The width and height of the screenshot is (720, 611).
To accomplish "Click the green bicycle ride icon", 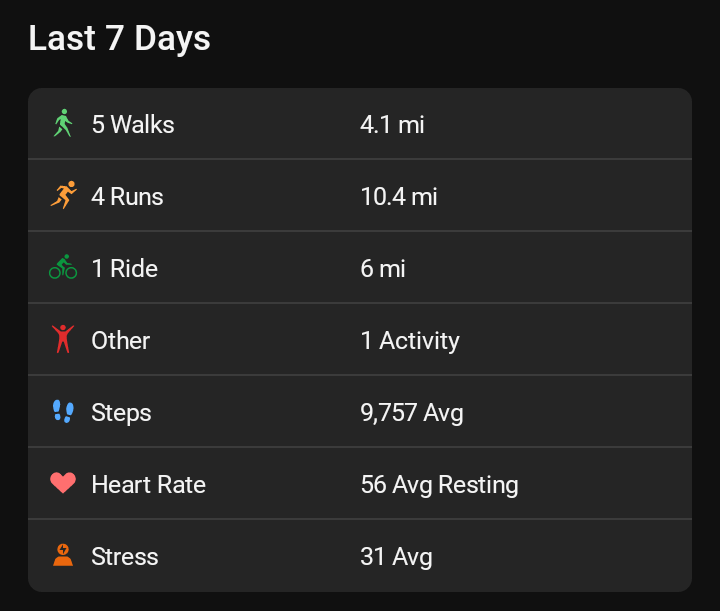I will click(x=63, y=268).
